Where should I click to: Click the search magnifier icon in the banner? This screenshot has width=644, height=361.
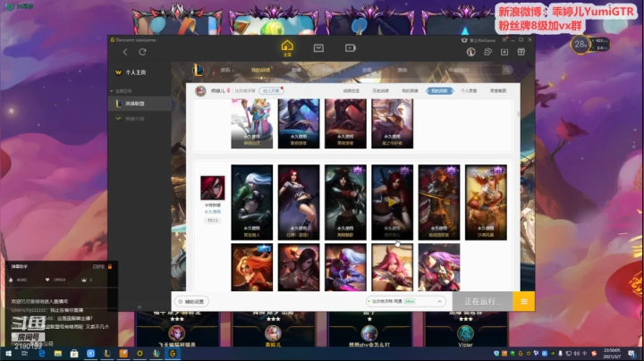507,71
